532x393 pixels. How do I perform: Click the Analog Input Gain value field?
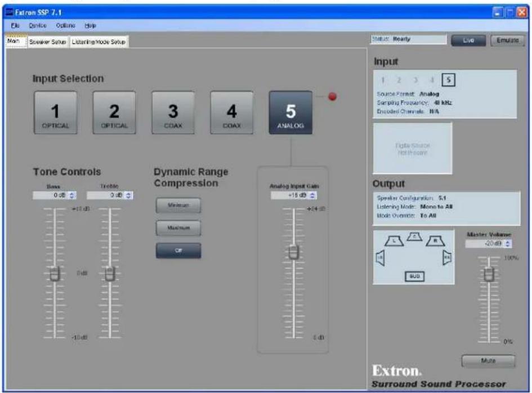289,195
